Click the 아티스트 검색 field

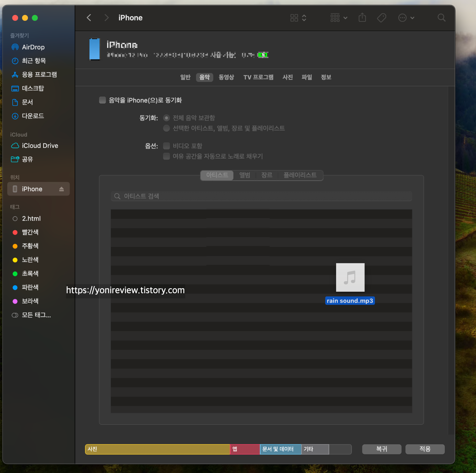(261, 196)
